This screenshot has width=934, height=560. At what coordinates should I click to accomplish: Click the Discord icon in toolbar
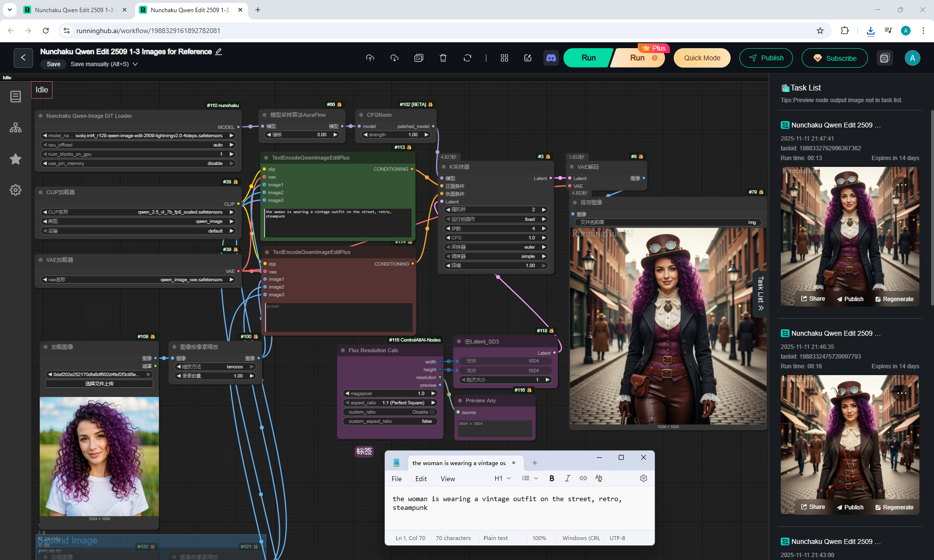(551, 58)
